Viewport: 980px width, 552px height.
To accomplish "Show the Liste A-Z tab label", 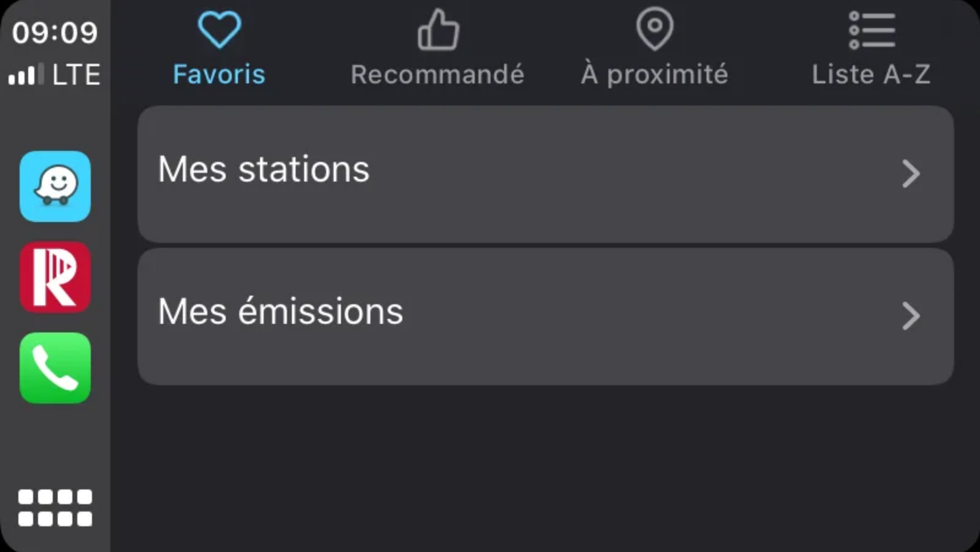I will [871, 74].
